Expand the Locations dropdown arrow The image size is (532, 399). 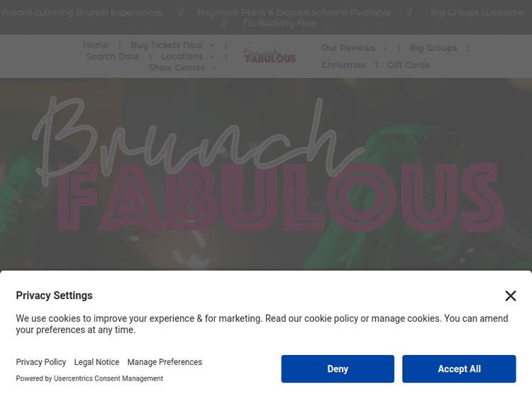pyautogui.click(x=212, y=57)
